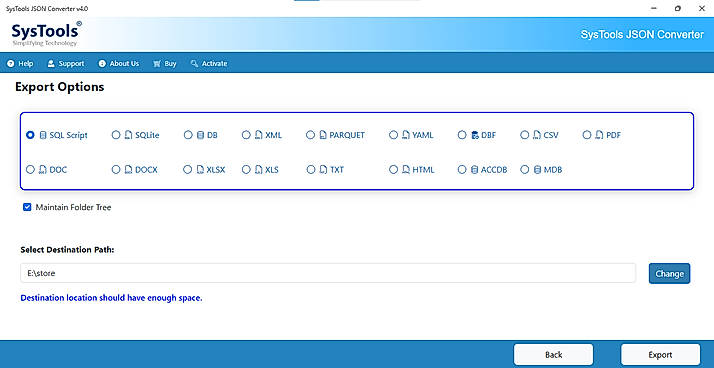The image size is (714, 368).
Task: Choose the DBF radio button
Action: click(462, 135)
